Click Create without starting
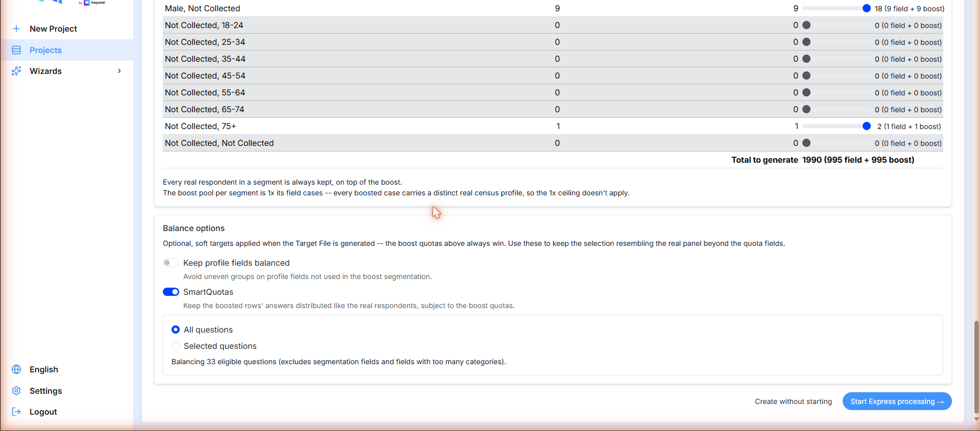 point(793,401)
